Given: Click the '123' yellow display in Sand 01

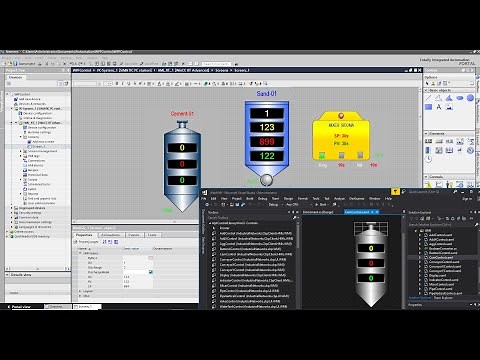Looking at the screenshot, I should click(267, 127).
